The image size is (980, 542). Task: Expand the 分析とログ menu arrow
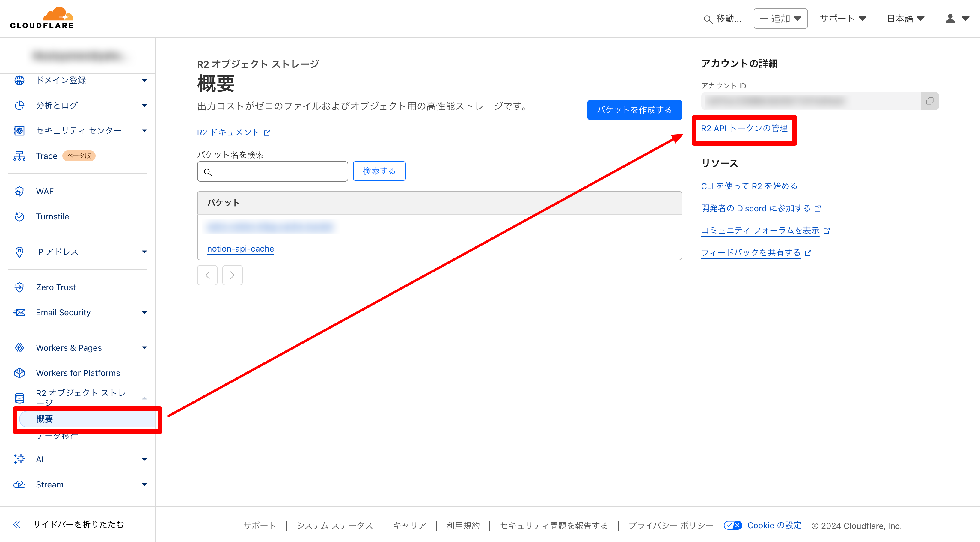144,106
